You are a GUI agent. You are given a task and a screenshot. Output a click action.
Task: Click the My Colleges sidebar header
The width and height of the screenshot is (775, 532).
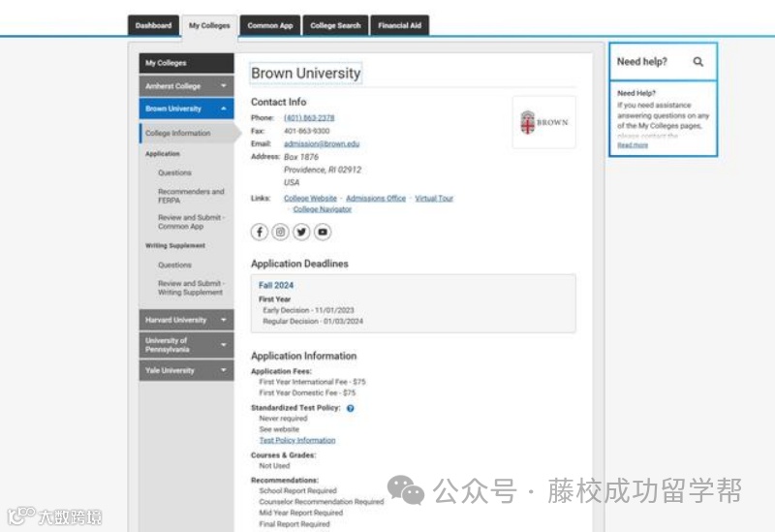[186, 63]
